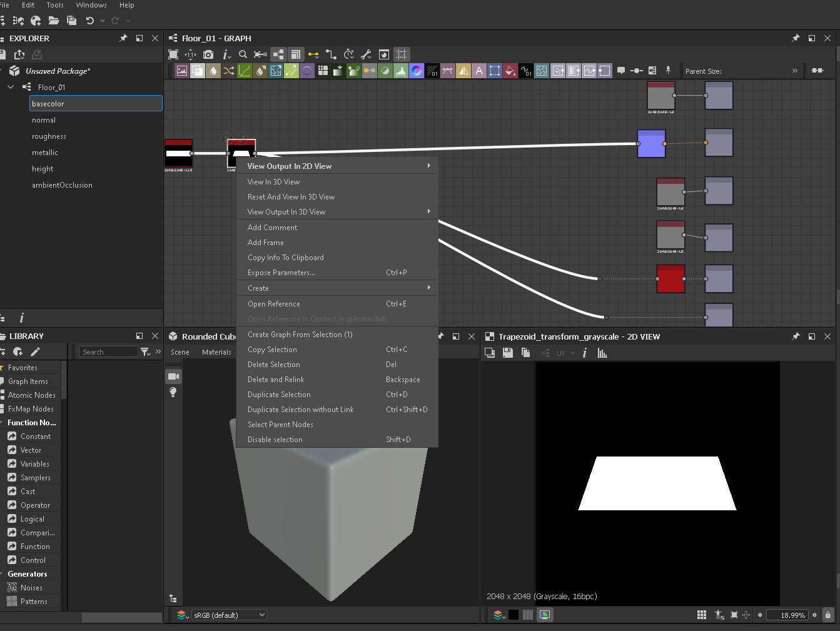This screenshot has height=631, width=840.
Task: Select the screenshot camera tool in graph toolbar
Action: pyautogui.click(x=208, y=54)
